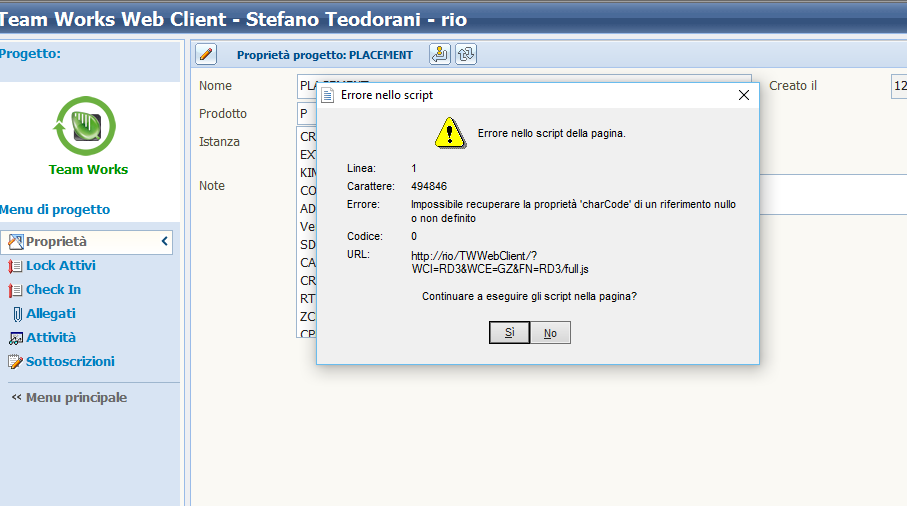Open the Proprietà menu item
907x506 pixels.
(x=87, y=242)
